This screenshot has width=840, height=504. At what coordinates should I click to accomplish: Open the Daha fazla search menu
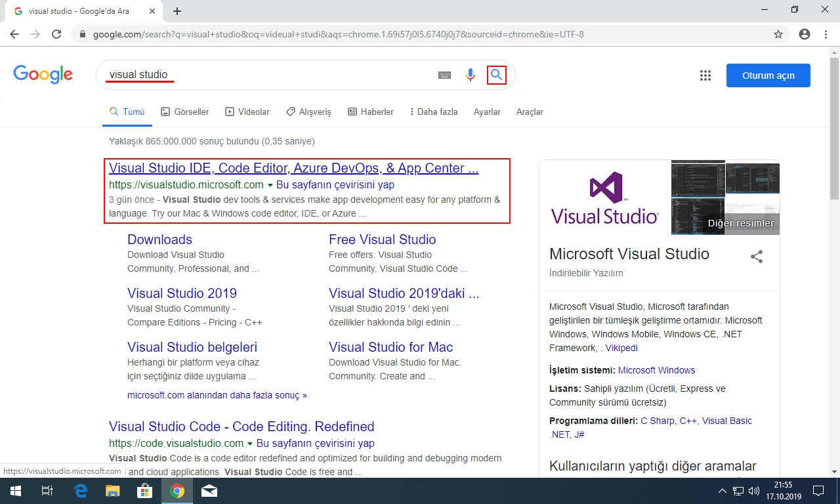click(434, 112)
